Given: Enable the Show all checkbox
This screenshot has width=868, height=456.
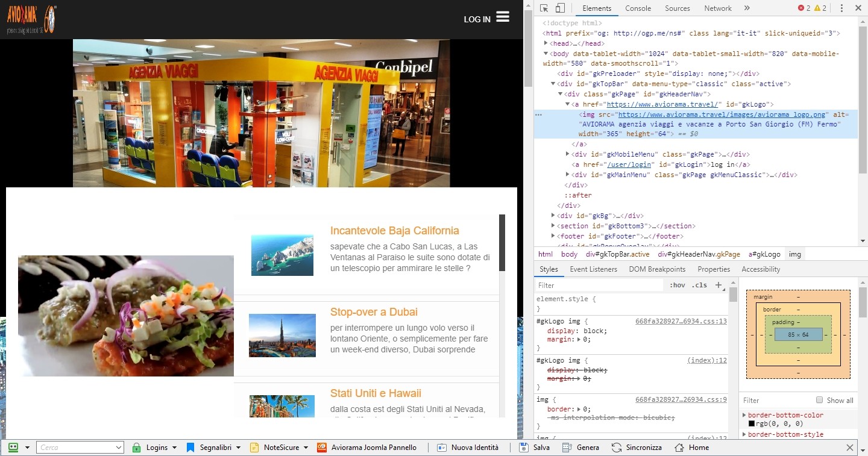Looking at the screenshot, I should pyautogui.click(x=819, y=400).
